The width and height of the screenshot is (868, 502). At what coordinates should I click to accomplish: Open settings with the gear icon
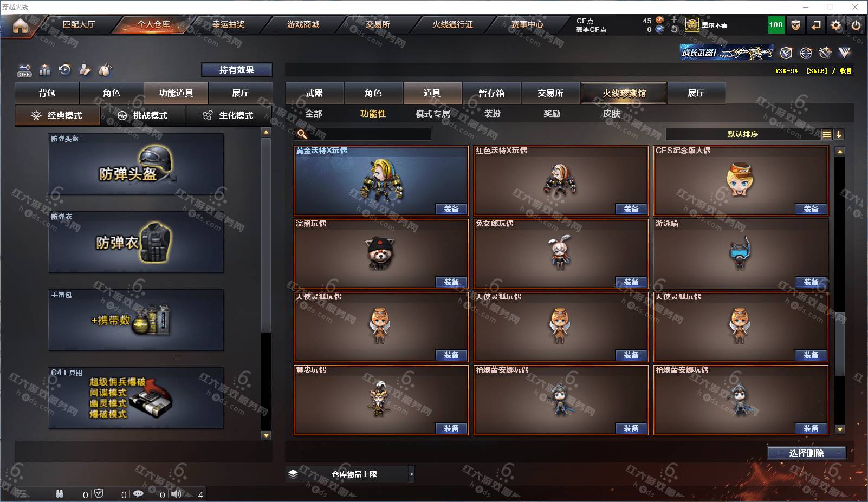[836, 25]
